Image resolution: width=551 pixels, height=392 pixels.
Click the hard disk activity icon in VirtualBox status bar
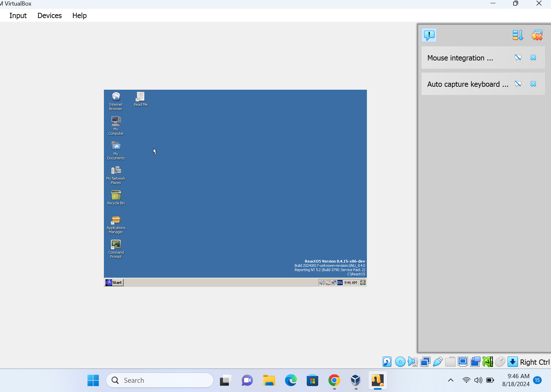[x=387, y=362]
